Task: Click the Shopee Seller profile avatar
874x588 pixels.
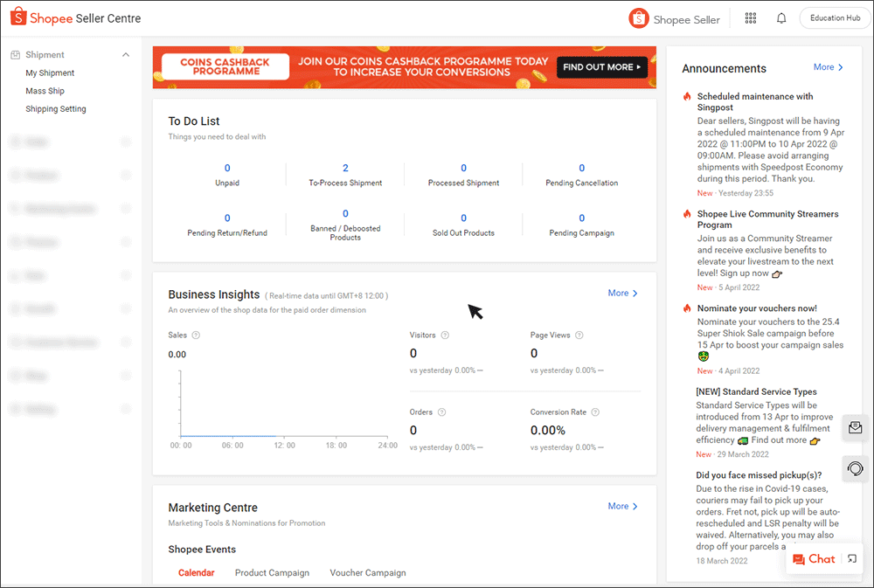Action: [x=638, y=17]
